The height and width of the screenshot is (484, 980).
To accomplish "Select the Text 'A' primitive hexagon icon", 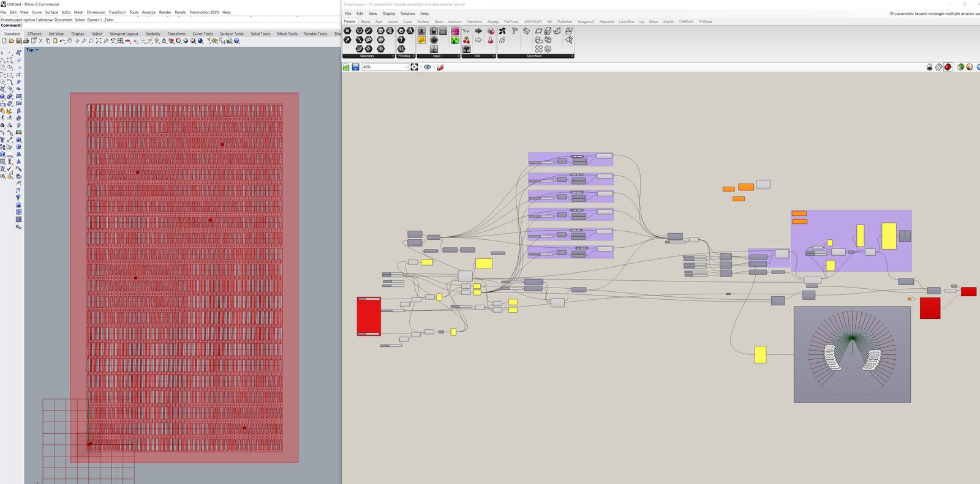I will tap(410, 31).
